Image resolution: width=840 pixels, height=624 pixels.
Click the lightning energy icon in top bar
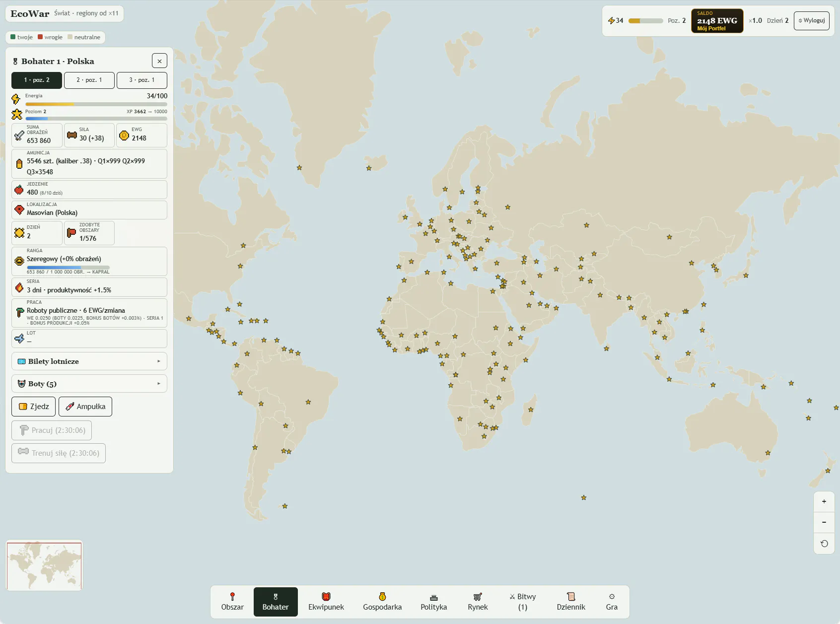611,21
